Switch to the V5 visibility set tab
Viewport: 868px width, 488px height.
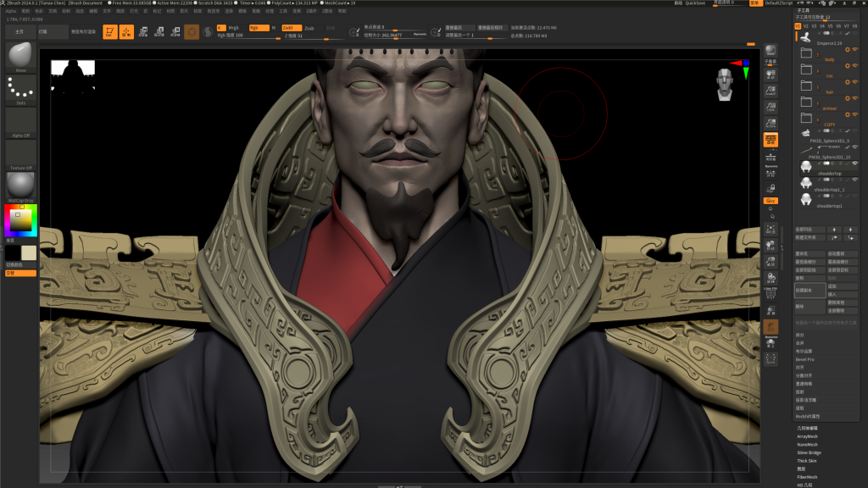[x=831, y=26]
